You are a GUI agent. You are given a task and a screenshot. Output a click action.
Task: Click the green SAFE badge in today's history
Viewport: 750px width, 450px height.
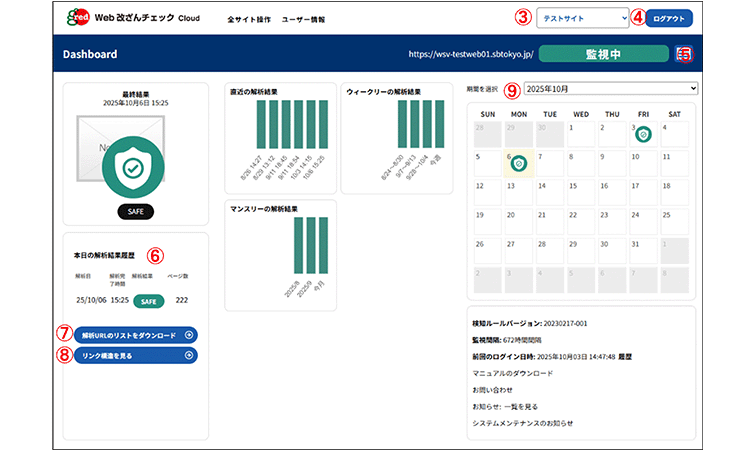149,300
